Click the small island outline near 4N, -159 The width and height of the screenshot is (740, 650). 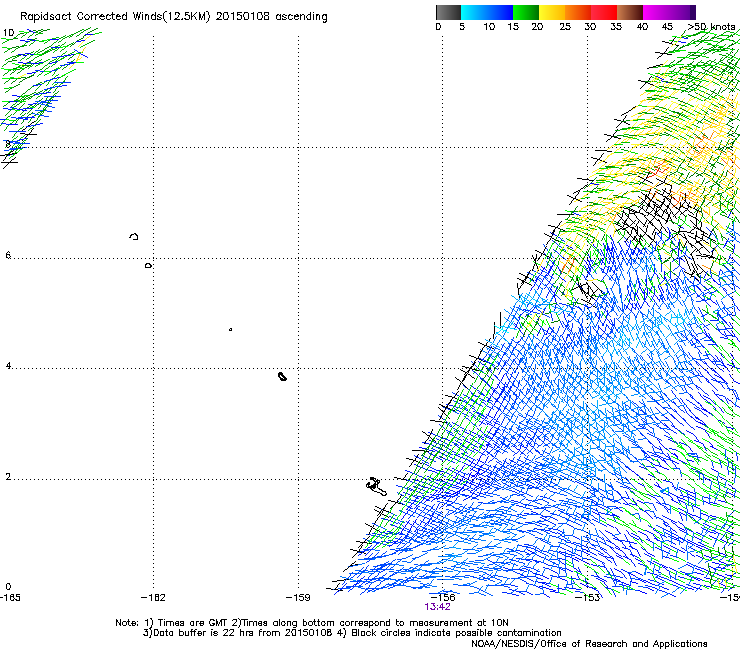click(x=282, y=376)
